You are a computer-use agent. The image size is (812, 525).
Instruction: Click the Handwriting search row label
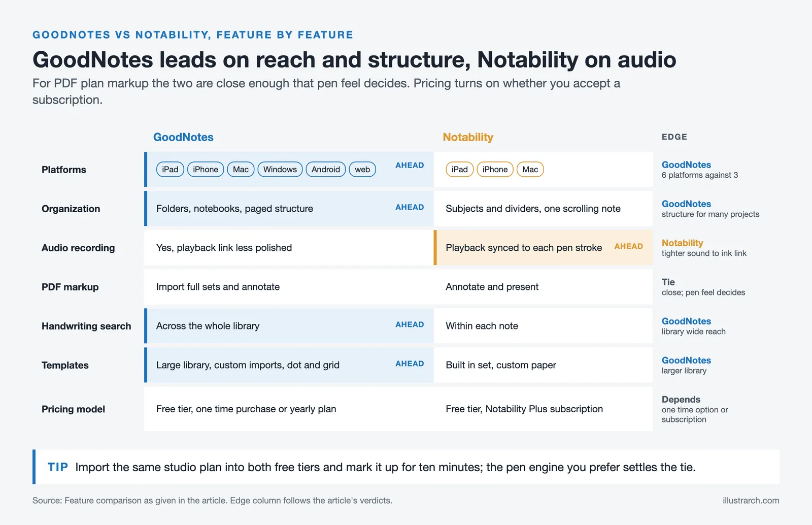coord(86,326)
